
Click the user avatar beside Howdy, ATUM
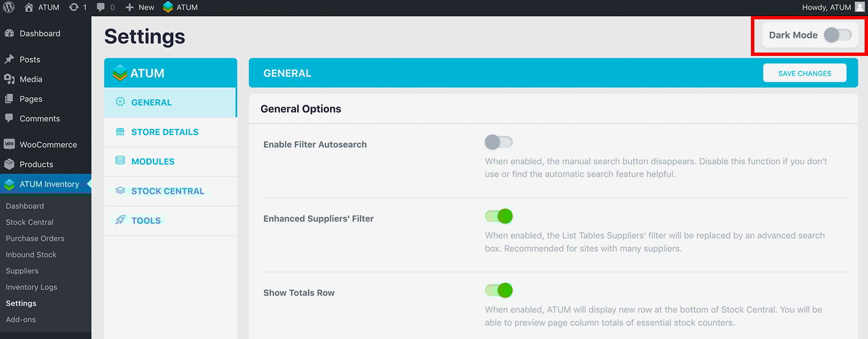pos(859,7)
